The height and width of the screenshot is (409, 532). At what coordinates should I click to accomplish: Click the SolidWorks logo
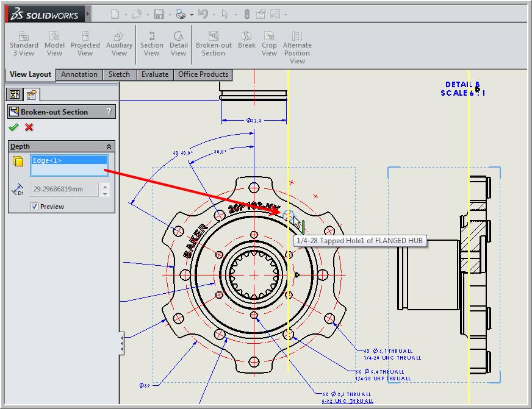pos(45,14)
